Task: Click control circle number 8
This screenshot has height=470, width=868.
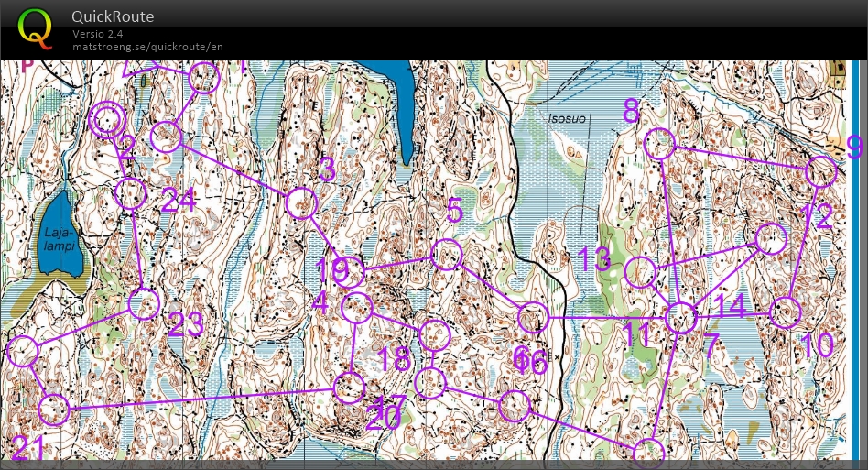Action: pyautogui.click(x=659, y=145)
